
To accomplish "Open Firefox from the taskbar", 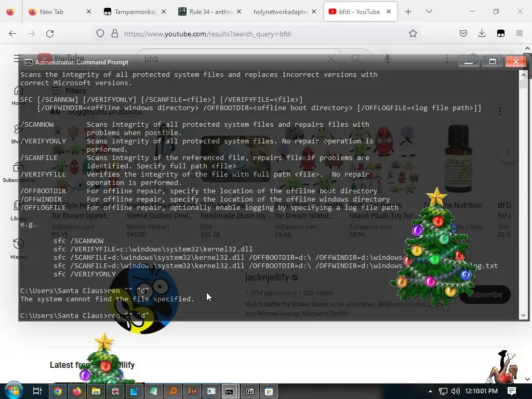I will pos(77,391).
